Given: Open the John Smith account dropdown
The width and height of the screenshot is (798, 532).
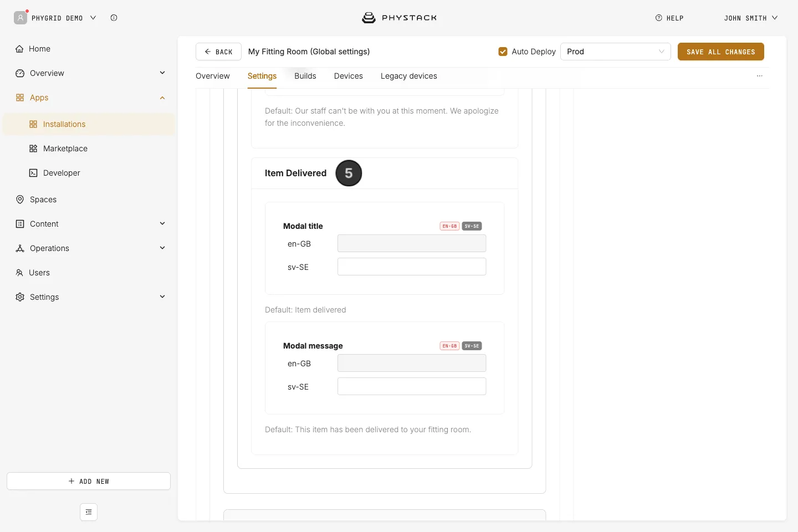Looking at the screenshot, I should (751, 18).
